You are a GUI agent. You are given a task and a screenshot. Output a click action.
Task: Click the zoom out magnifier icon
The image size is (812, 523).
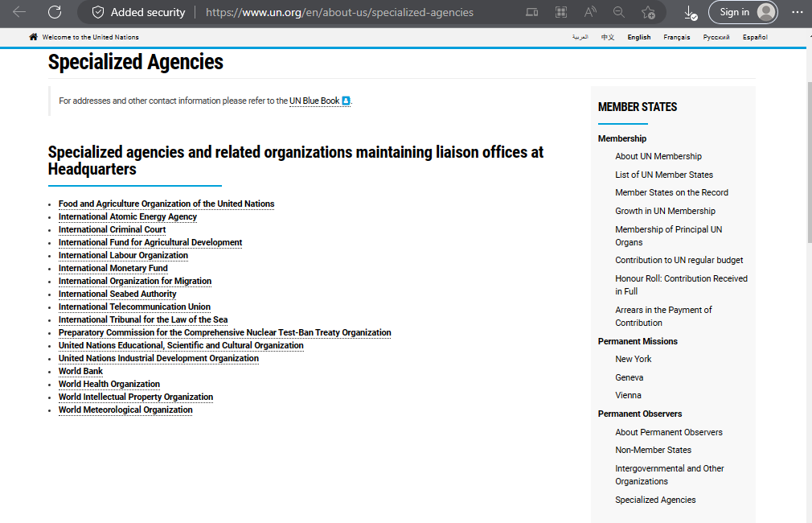point(619,12)
